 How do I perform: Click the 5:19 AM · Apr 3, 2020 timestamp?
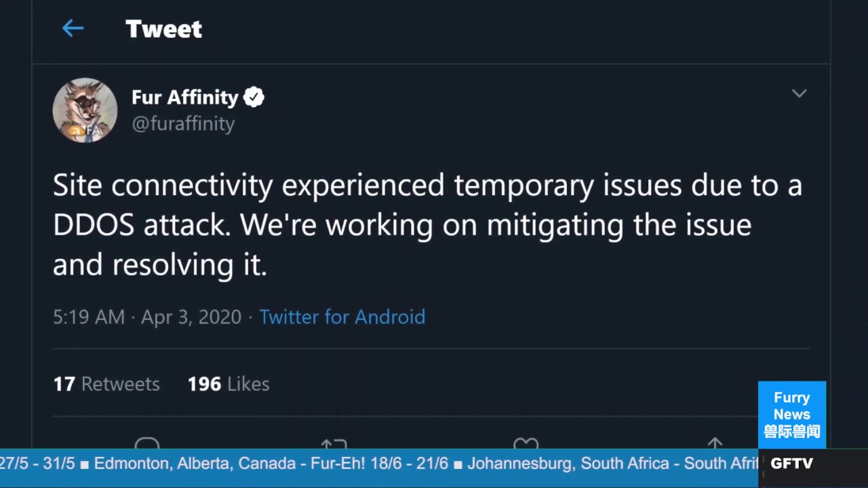click(147, 317)
